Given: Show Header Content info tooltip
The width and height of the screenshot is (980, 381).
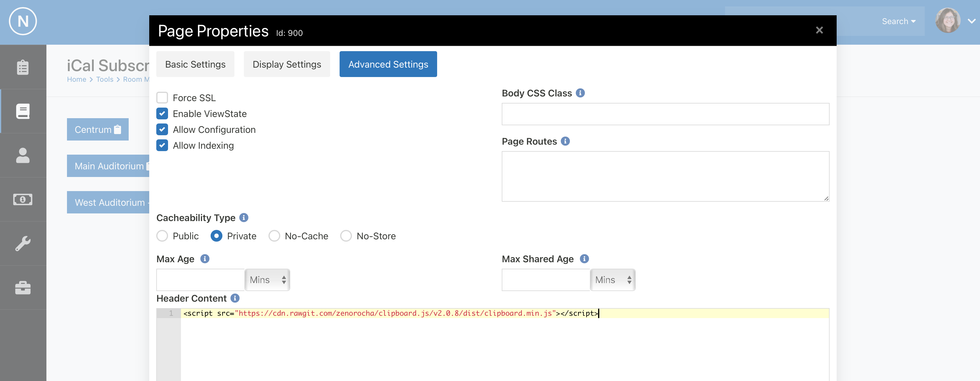Looking at the screenshot, I should [235, 298].
